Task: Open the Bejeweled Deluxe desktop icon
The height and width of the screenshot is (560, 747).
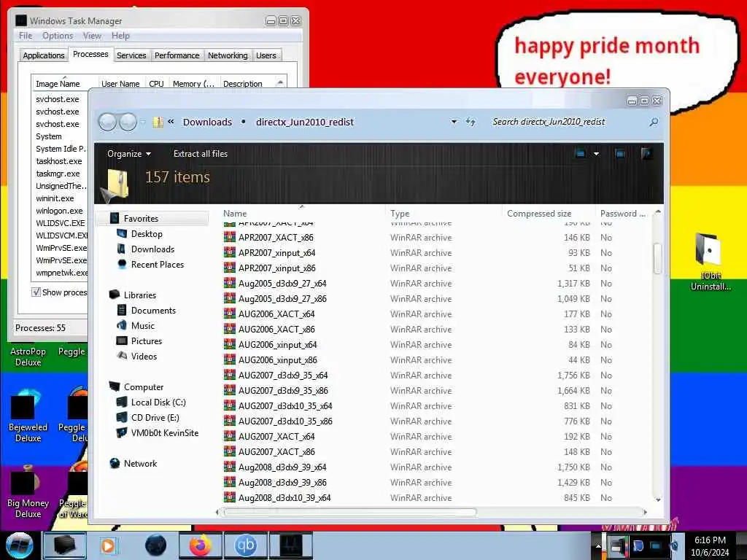Action: (28, 415)
